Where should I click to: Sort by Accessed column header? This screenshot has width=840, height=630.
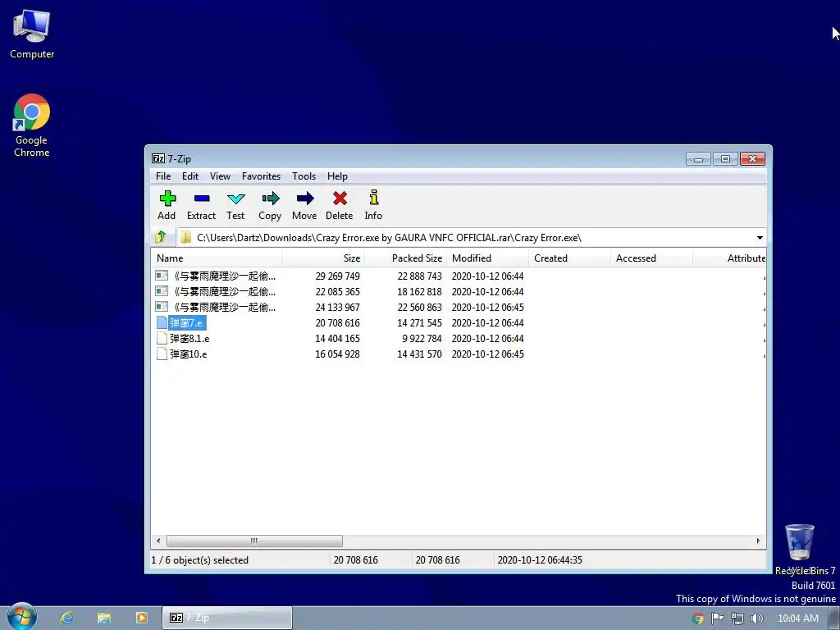(x=651, y=258)
